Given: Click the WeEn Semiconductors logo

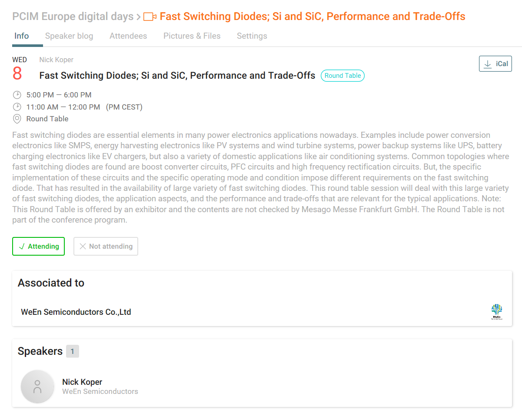Looking at the screenshot, I should coord(496,312).
